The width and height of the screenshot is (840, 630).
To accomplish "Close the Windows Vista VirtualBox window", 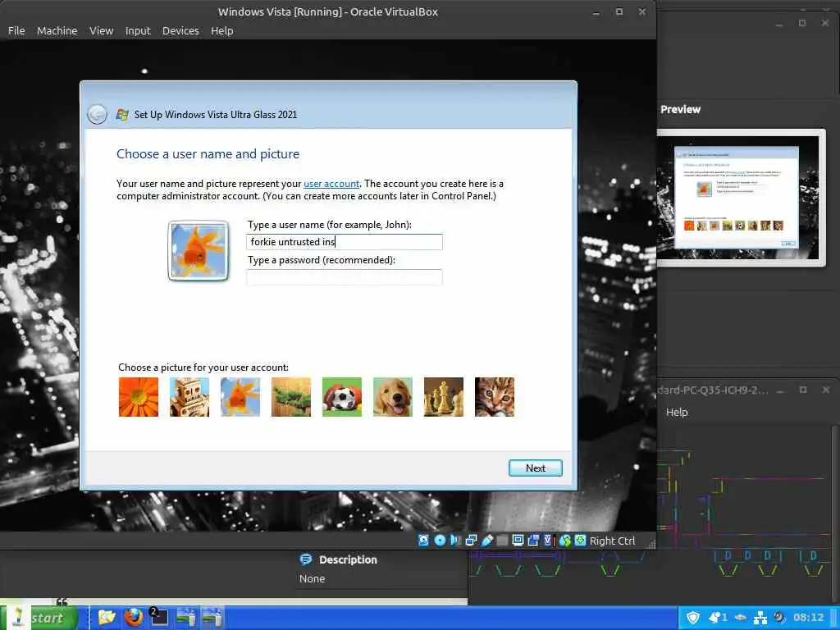I will (x=642, y=11).
